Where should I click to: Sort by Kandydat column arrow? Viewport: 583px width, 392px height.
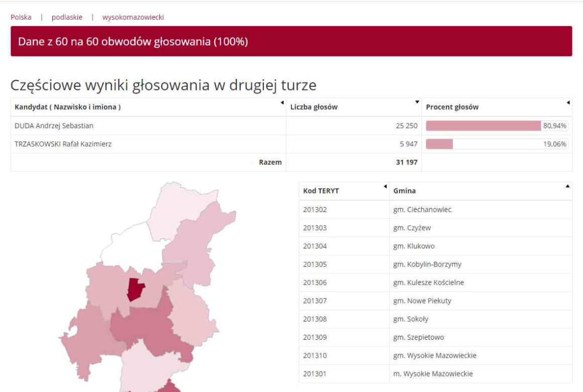282,103
